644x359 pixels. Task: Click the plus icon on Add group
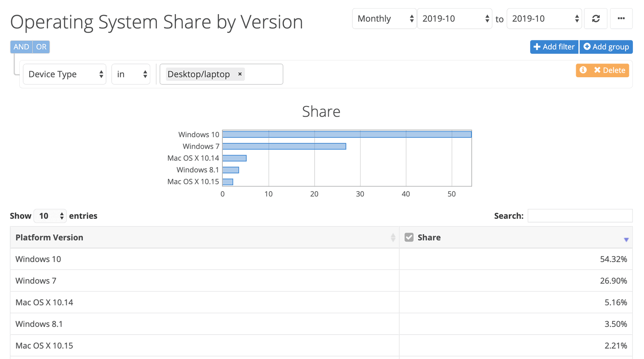[x=587, y=47]
